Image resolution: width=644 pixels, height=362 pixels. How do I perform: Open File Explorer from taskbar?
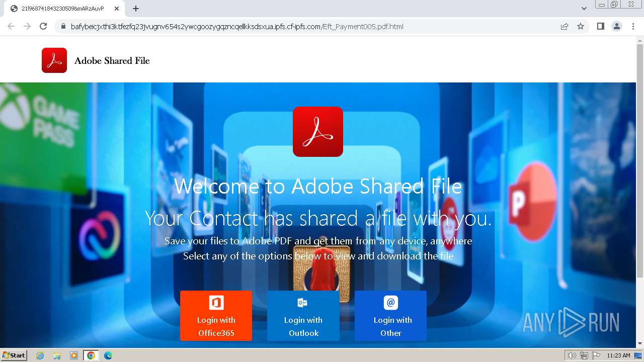tap(57, 355)
